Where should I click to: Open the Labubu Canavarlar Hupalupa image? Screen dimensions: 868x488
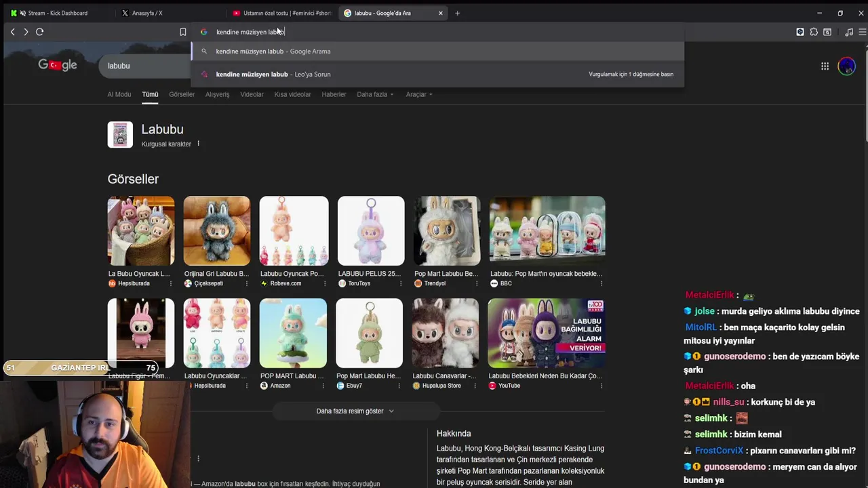coord(445,333)
